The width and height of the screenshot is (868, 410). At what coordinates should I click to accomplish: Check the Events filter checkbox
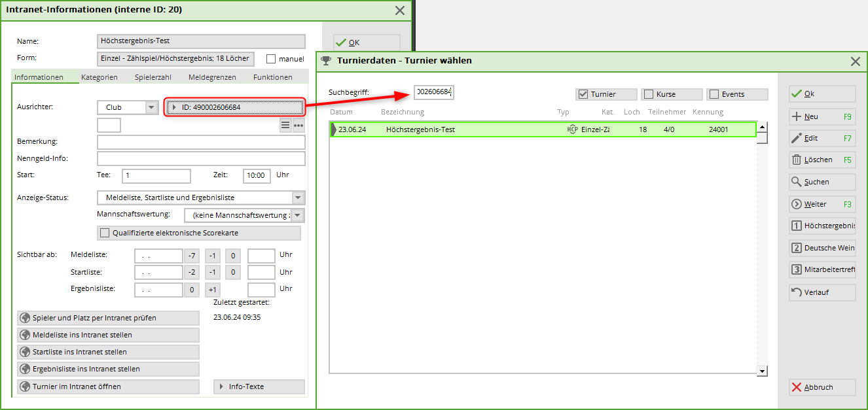[714, 94]
